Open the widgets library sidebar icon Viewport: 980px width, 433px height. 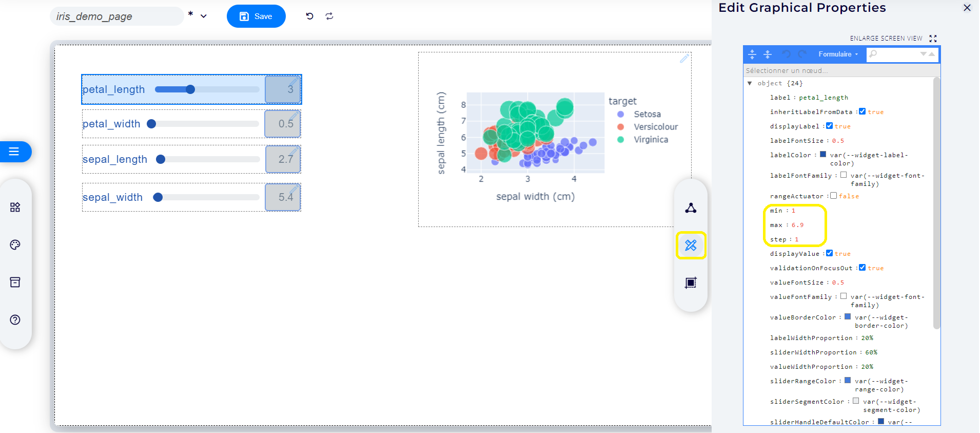[15, 207]
